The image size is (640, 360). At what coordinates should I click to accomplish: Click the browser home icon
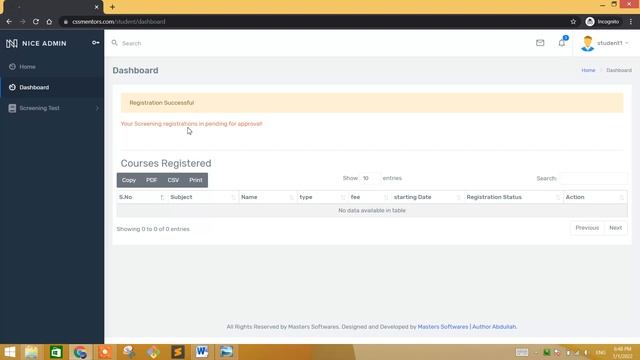point(49,22)
